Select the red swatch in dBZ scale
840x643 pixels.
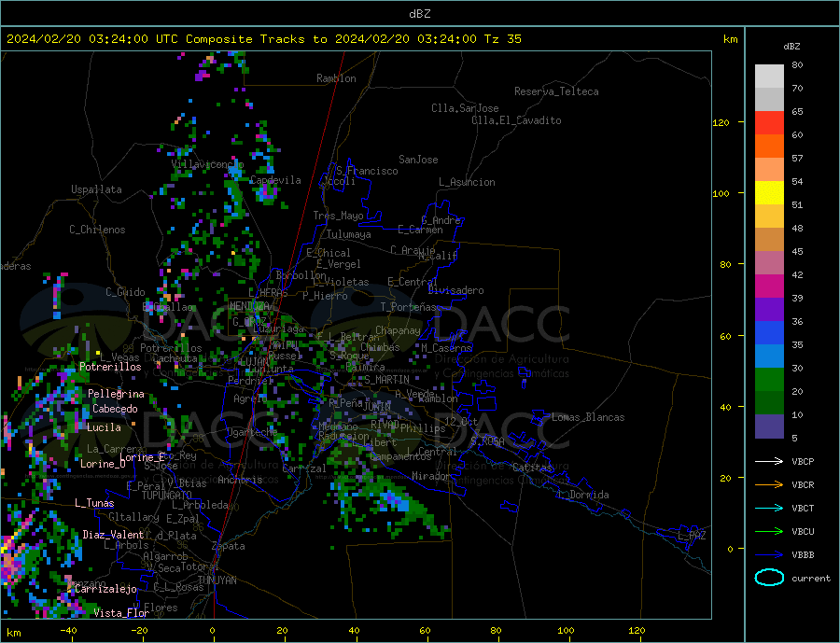click(x=769, y=122)
